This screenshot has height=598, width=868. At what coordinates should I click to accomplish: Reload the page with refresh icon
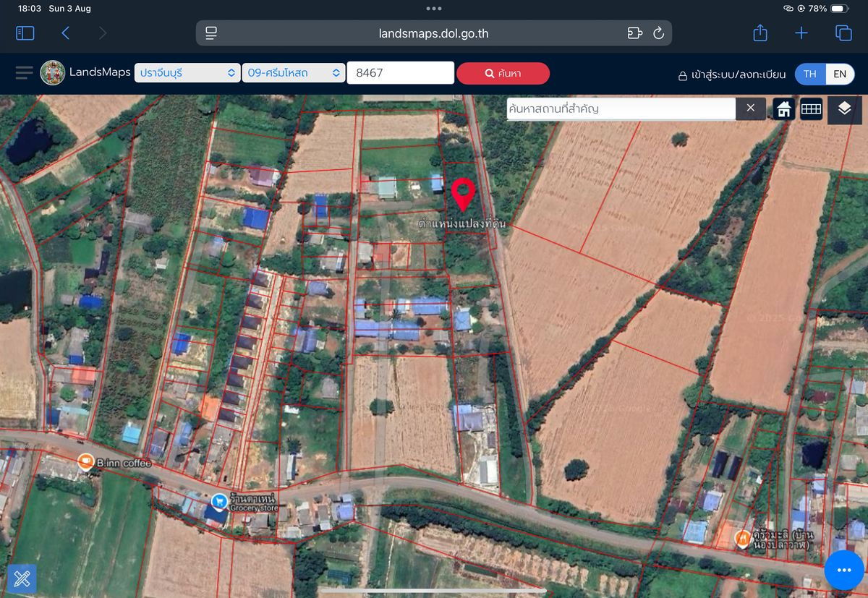658,33
